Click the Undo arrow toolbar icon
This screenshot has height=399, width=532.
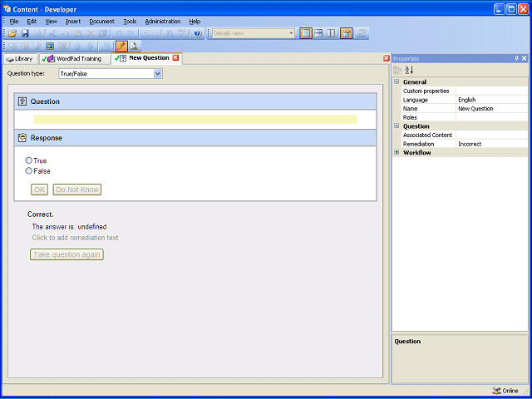click(118, 33)
